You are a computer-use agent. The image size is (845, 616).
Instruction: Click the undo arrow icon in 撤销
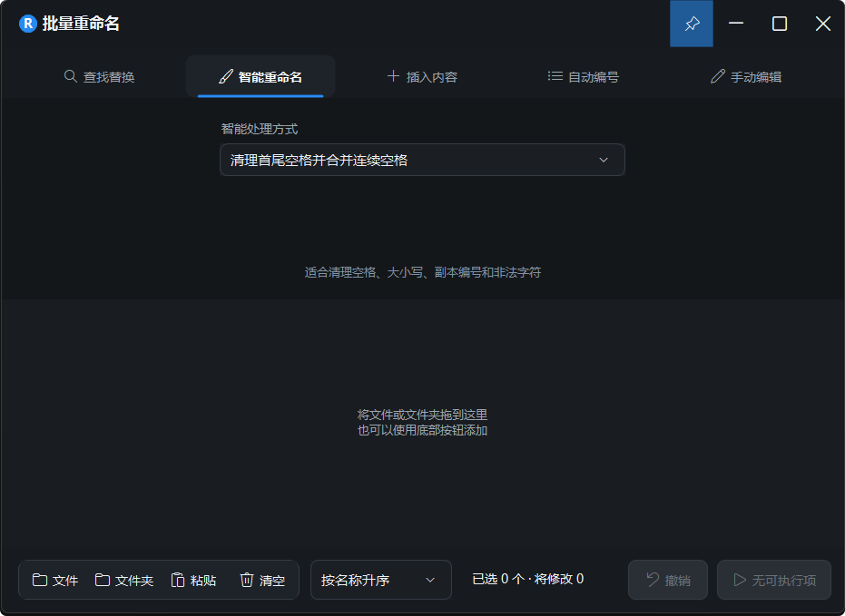[653, 580]
